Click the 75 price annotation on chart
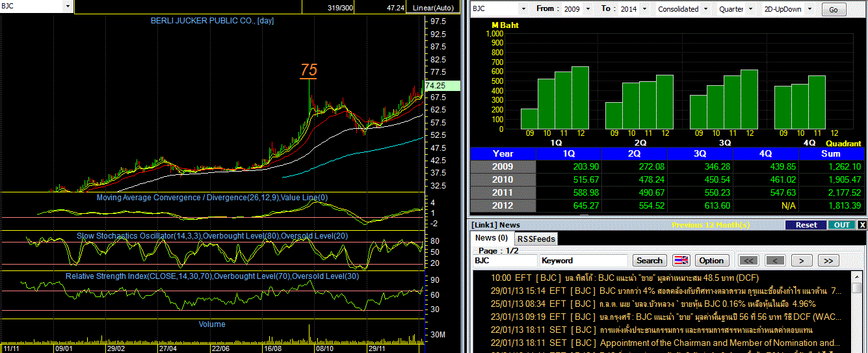This screenshot has width=868, height=353. [308, 70]
